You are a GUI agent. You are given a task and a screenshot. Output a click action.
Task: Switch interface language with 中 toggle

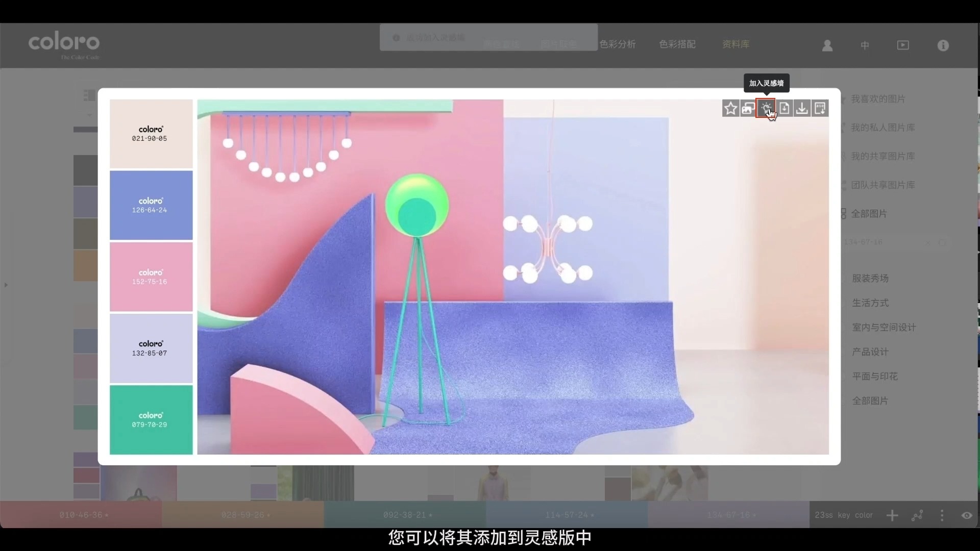coord(865,45)
